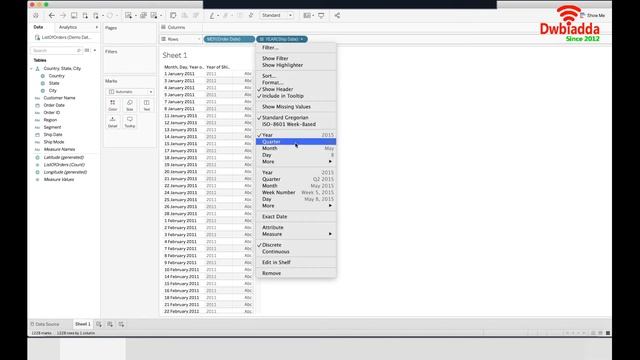This screenshot has height=360, width=640.
Task: Click the Highlight pen toolbar icon
Action: [212, 16]
